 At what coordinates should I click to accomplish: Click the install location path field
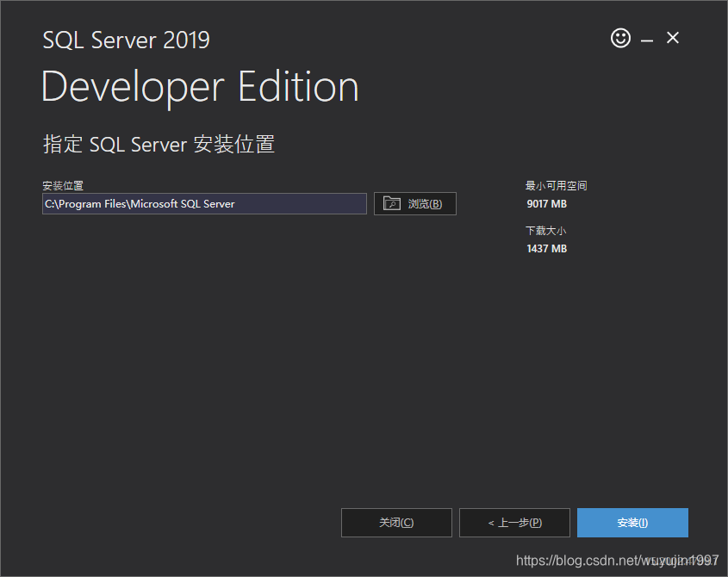coord(204,204)
